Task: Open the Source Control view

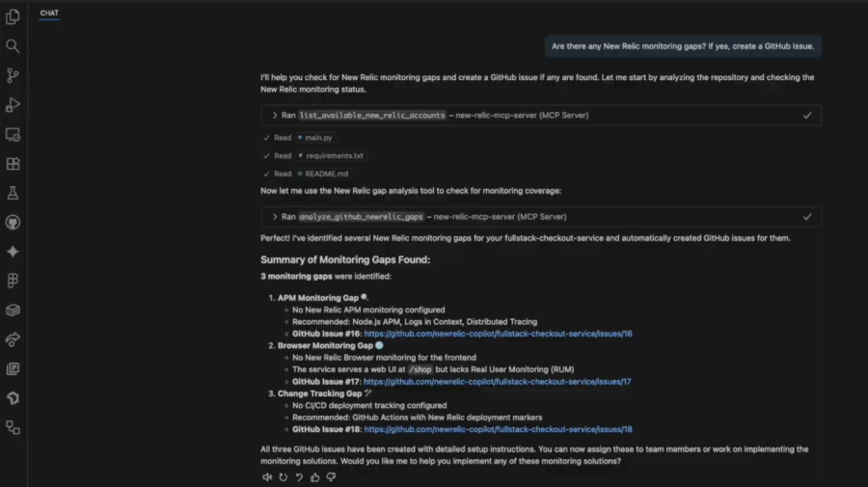Action: (13, 75)
